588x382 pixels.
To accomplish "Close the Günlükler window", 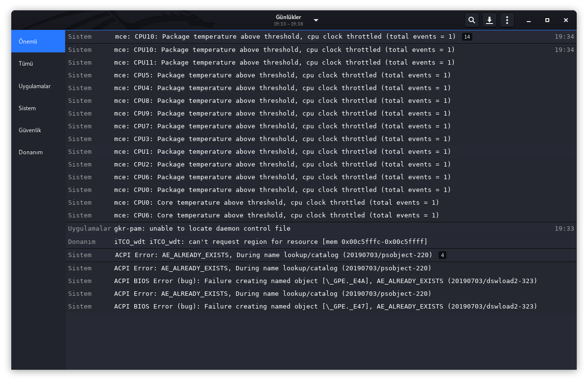I will click(x=566, y=20).
